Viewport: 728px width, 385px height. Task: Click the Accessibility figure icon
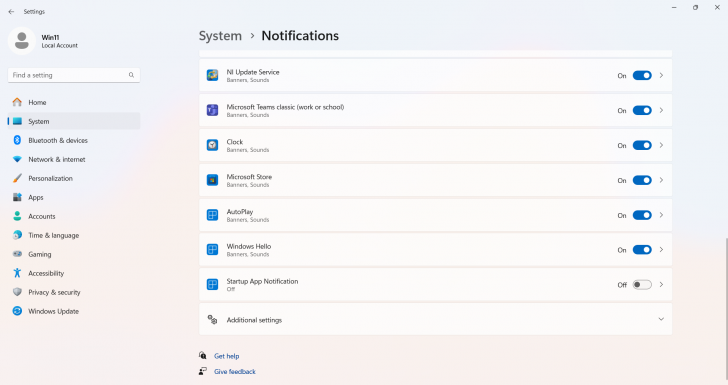point(17,273)
